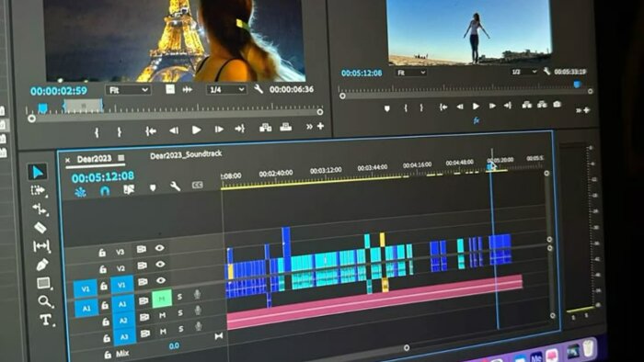Select the Type tool
Screen dimensions: 644x362
pos(46,320)
